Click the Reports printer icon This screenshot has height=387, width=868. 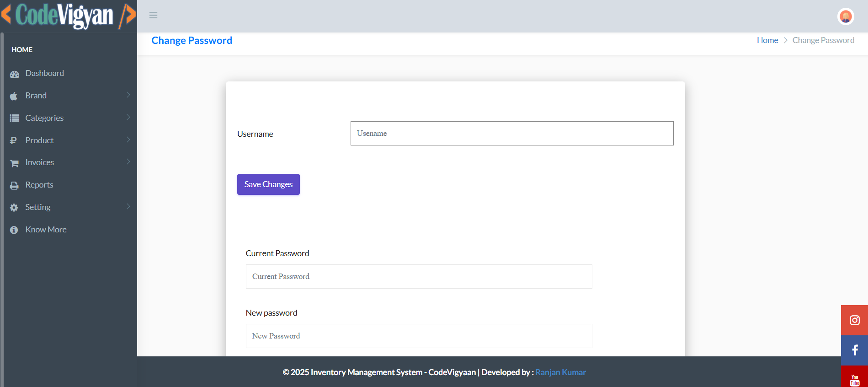point(15,185)
